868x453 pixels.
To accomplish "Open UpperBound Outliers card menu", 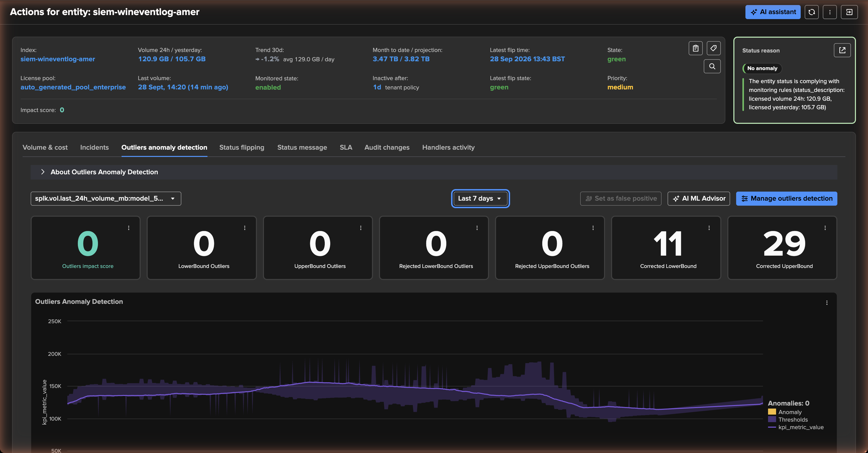I will click(361, 228).
